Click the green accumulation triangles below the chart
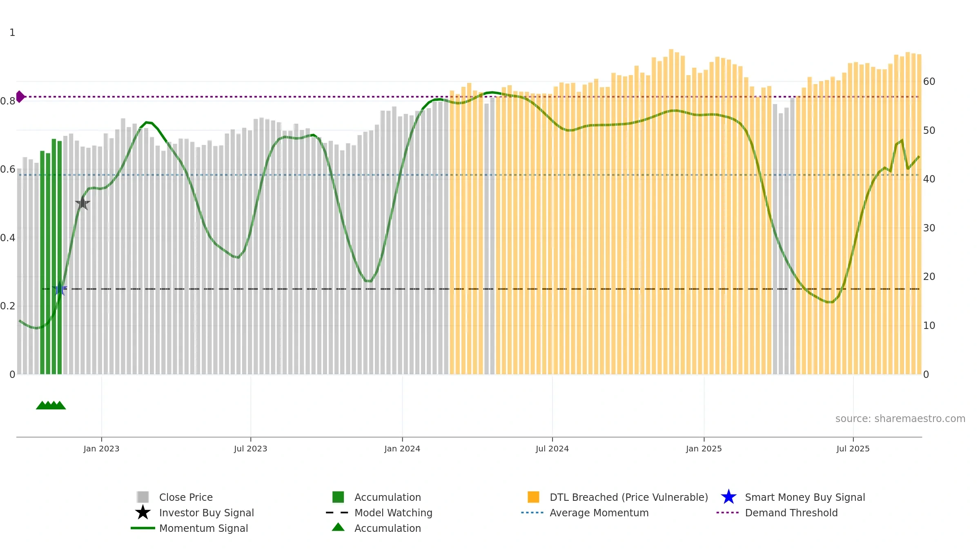 point(51,405)
